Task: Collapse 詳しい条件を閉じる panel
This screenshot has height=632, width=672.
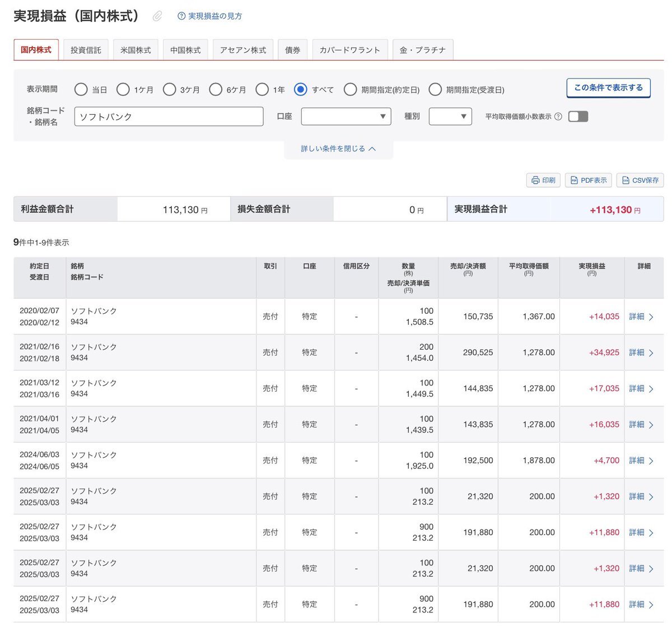Action: point(338,149)
